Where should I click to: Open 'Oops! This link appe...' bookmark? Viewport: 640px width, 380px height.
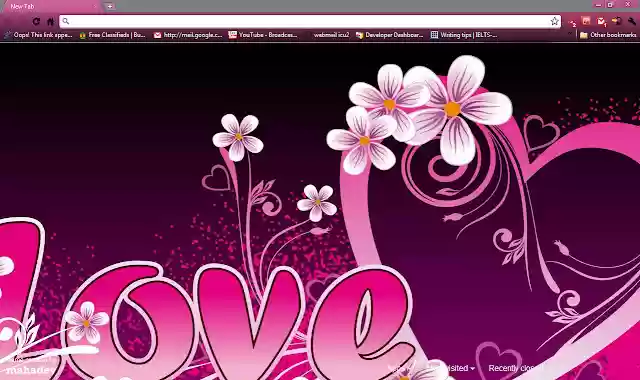tap(38, 35)
